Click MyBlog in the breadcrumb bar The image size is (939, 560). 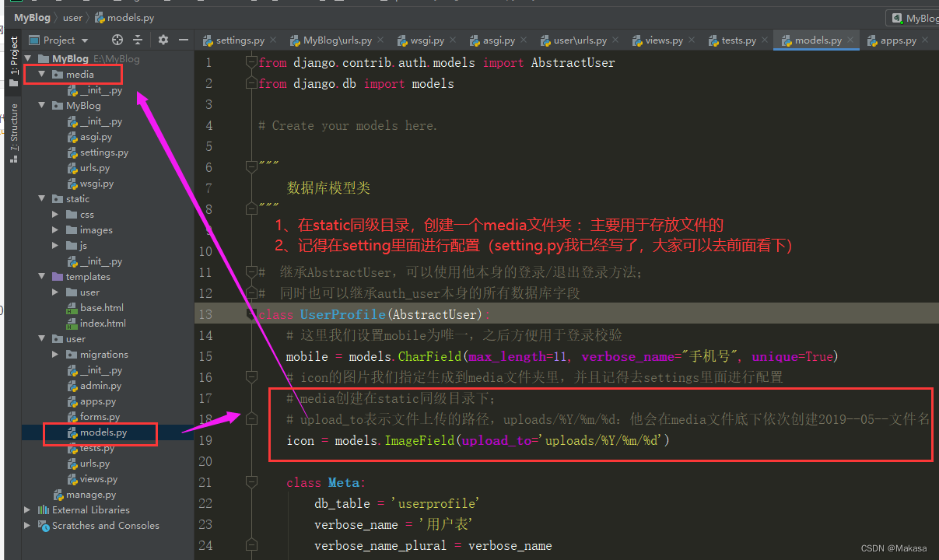(33, 17)
